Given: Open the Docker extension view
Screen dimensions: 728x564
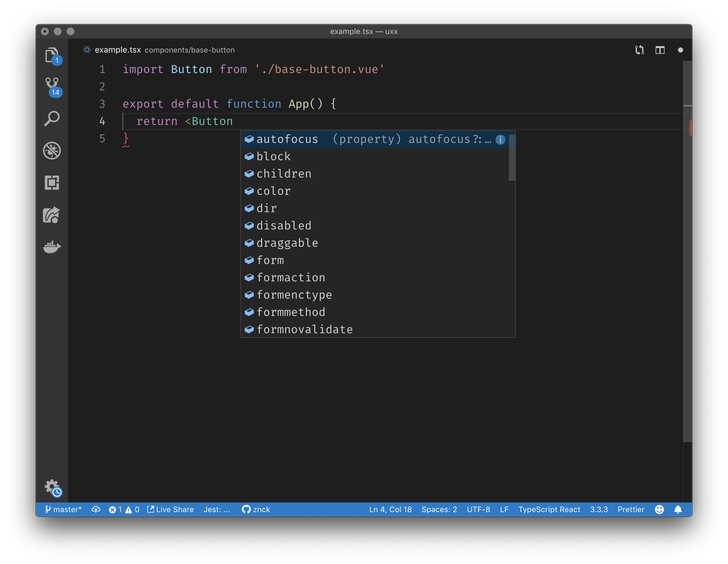Looking at the screenshot, I should pyautogui.click(x=52, y=247).
